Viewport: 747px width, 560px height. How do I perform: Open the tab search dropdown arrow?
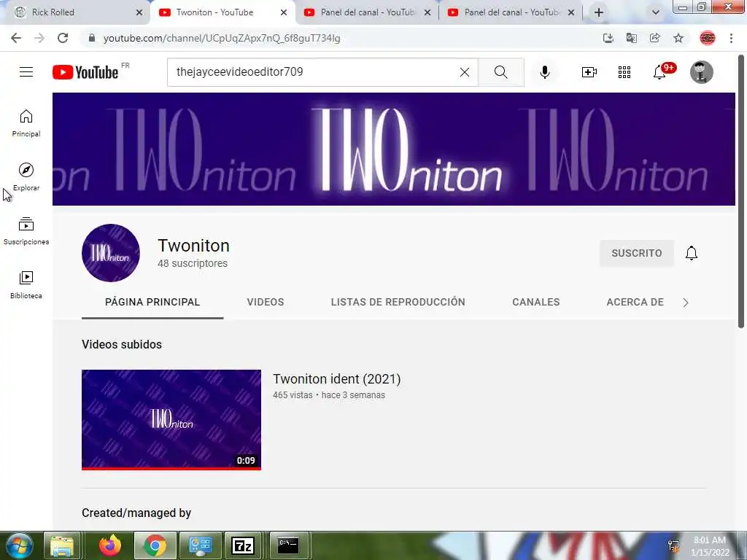click(656, 13)
